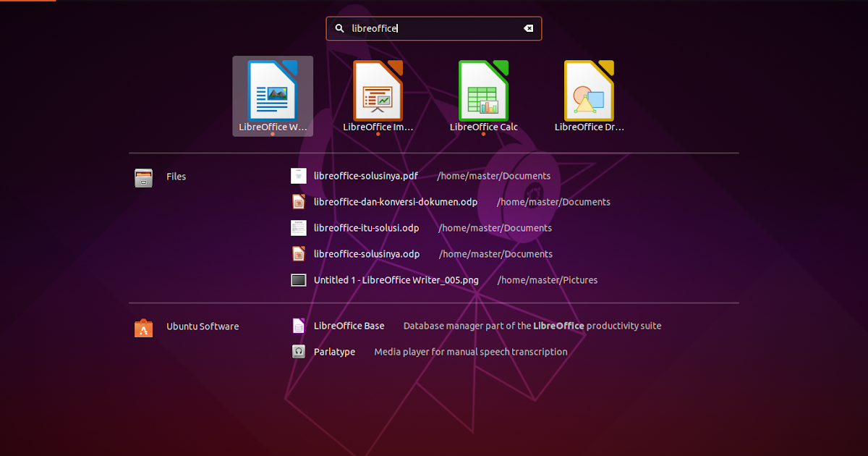Click the orange activity indicator top left
The image size is (868, 456).
coord(28,2)
